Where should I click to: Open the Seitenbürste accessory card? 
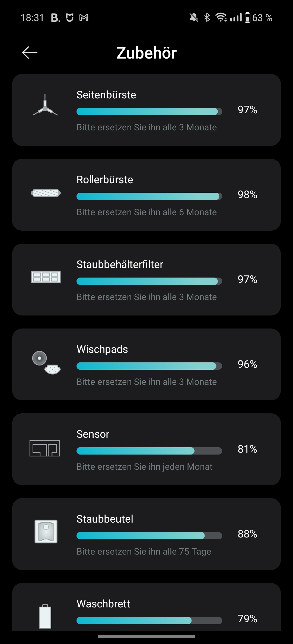(146, 110)
